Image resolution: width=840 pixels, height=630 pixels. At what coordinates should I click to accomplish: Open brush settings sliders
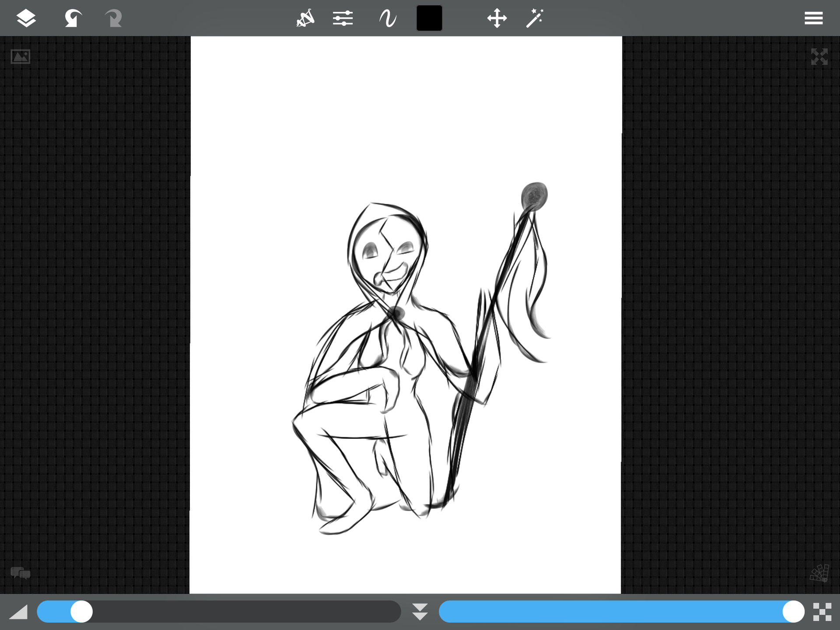click(x=343, y=18)
